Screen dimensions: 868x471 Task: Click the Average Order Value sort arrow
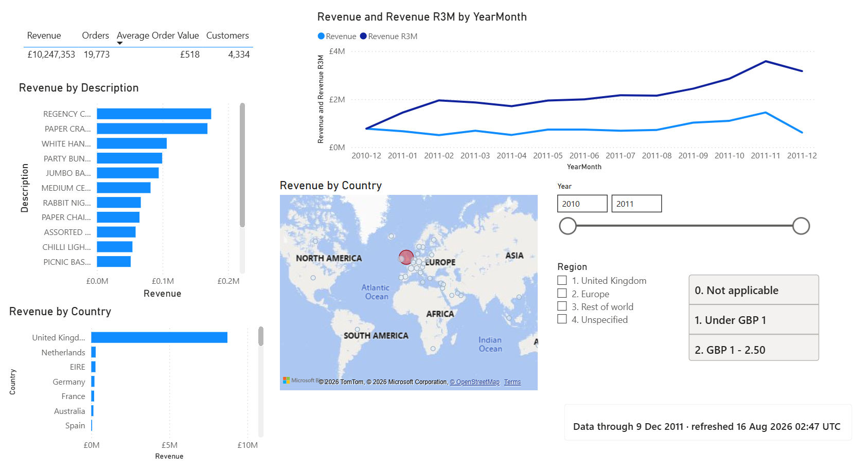[x=120, y=44]
